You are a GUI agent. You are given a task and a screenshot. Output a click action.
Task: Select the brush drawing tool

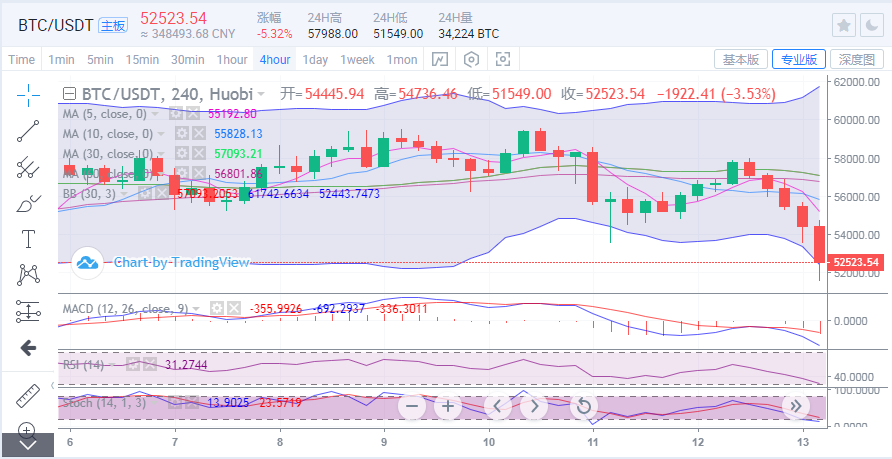[x=28, y=203]
